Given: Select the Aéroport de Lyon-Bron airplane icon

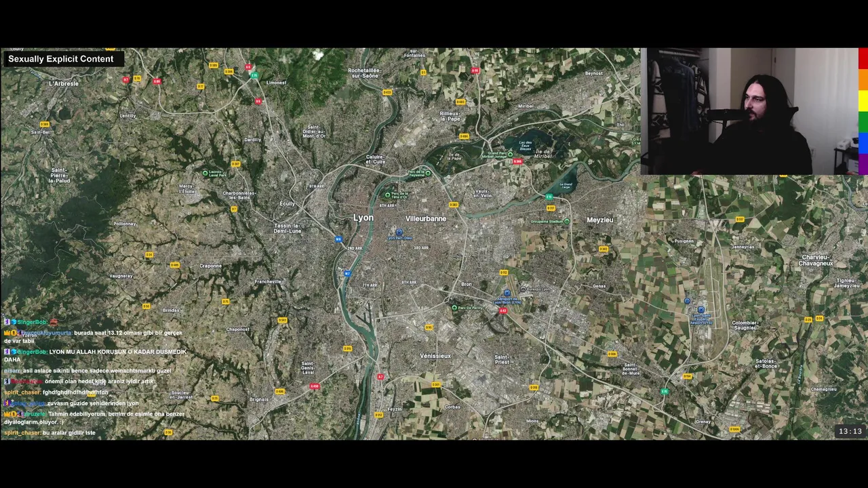Looking at the screenshot, I should click(x=507, y=293).
